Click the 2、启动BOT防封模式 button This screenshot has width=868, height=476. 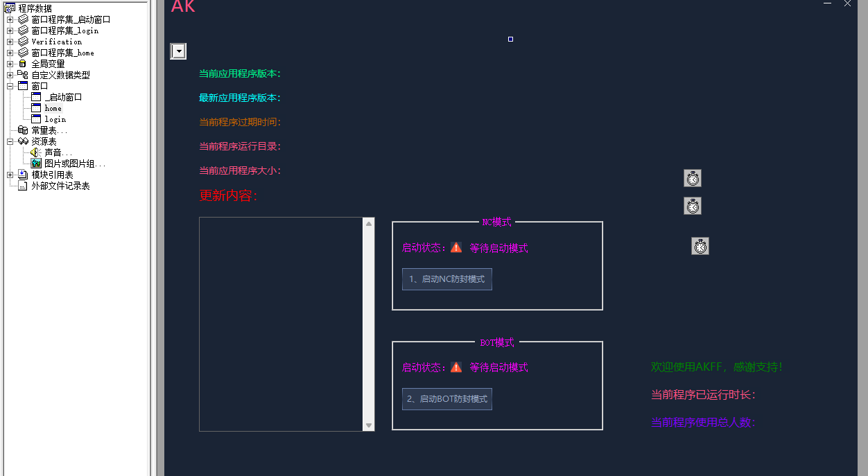pyautogui.click(x=447, y=399)
